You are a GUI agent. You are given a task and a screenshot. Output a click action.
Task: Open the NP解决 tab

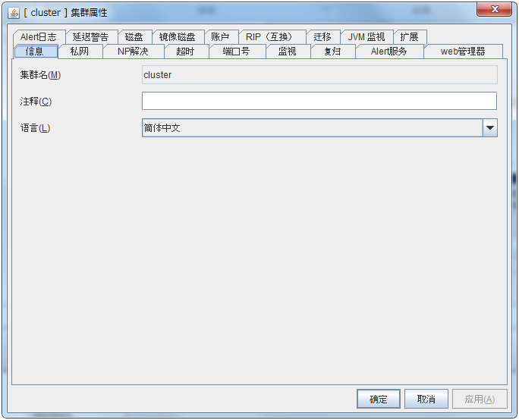133,52
